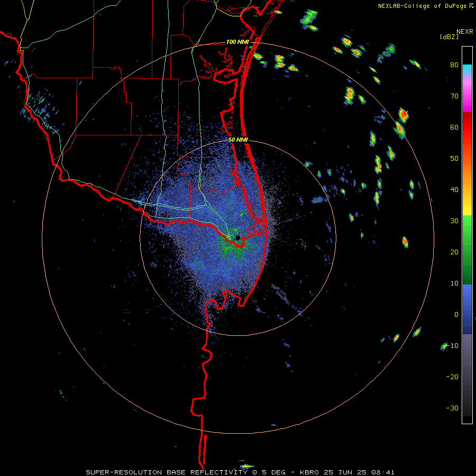
Task: Click the Super-Resolution Base Reflectivity caption
Action: point(240,472)
